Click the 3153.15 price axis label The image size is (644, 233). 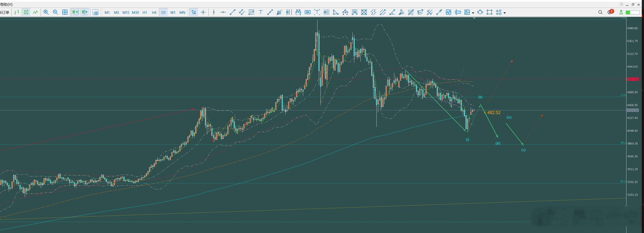pyautogui.click(x=633, y=195)
